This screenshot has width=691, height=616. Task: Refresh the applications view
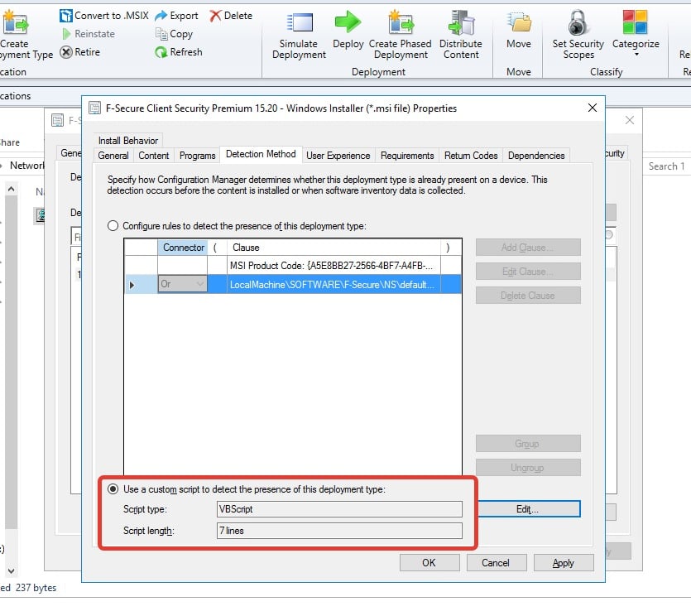[178, 52]
